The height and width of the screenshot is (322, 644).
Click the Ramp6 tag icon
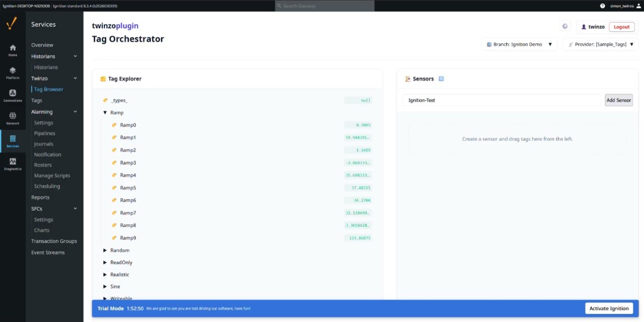point(114,201)
